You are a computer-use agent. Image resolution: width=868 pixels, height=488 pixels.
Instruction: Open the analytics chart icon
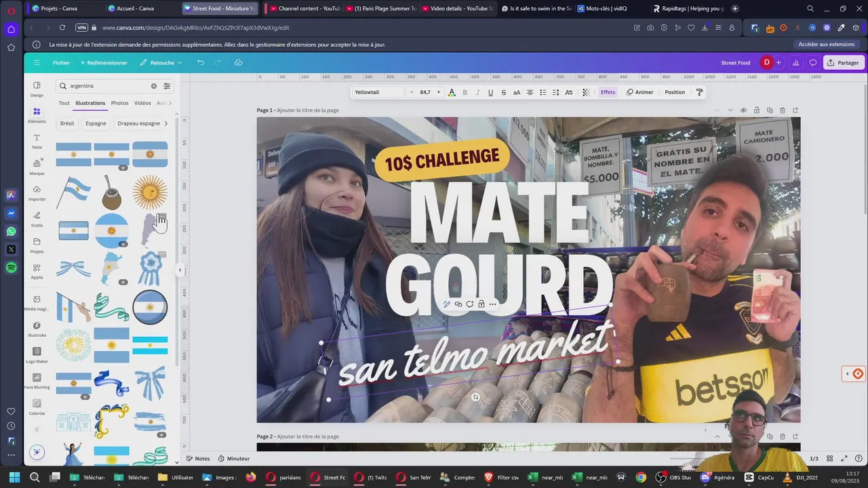click(795, 62)
